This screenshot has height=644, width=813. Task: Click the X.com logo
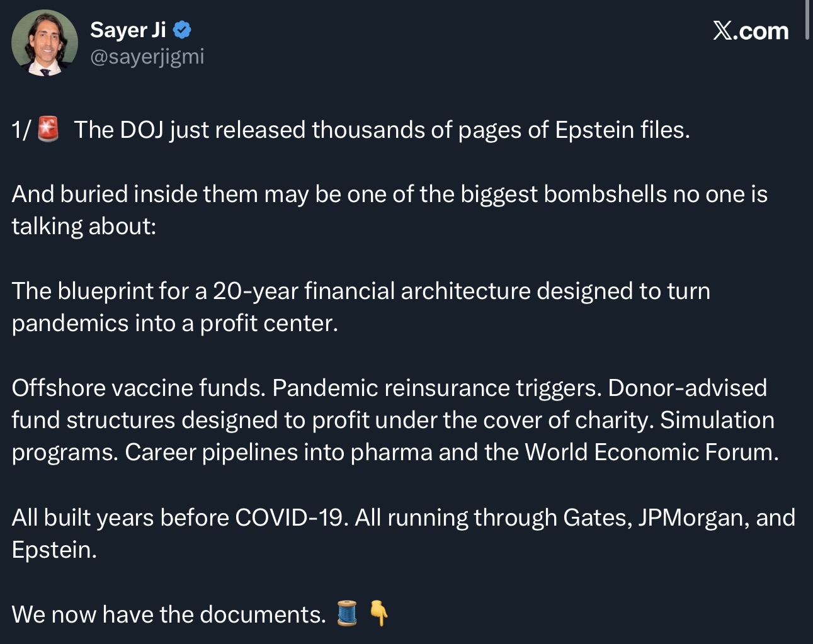[750, 31]
